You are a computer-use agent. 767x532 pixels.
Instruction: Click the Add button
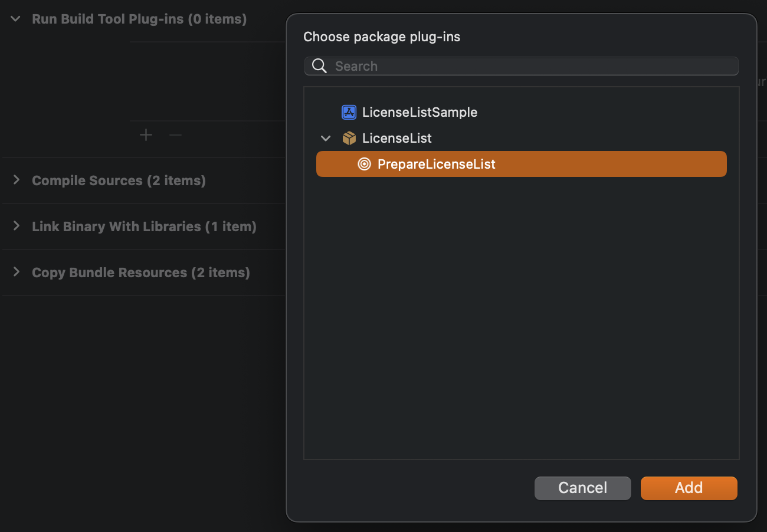tap(689, 488)
